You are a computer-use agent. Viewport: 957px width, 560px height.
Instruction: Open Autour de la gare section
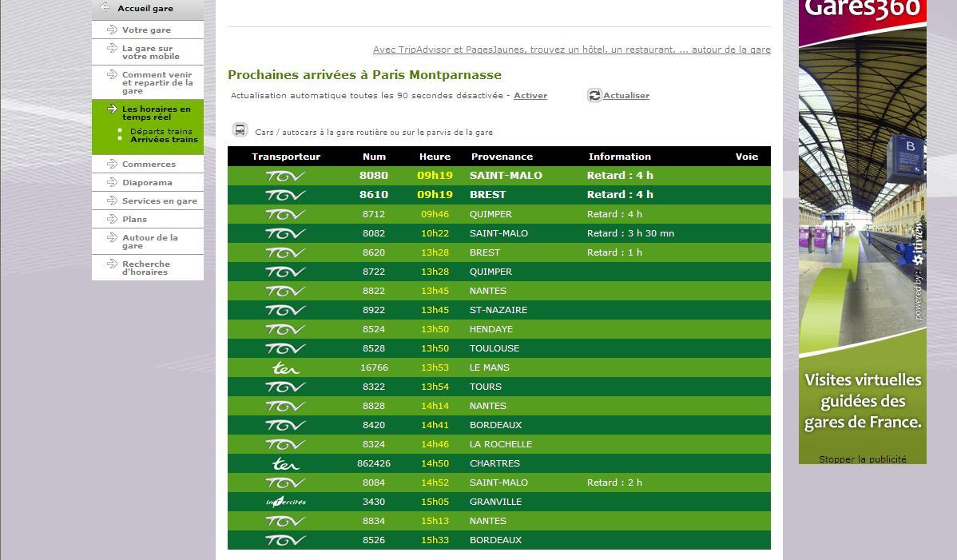coord(149,241)
